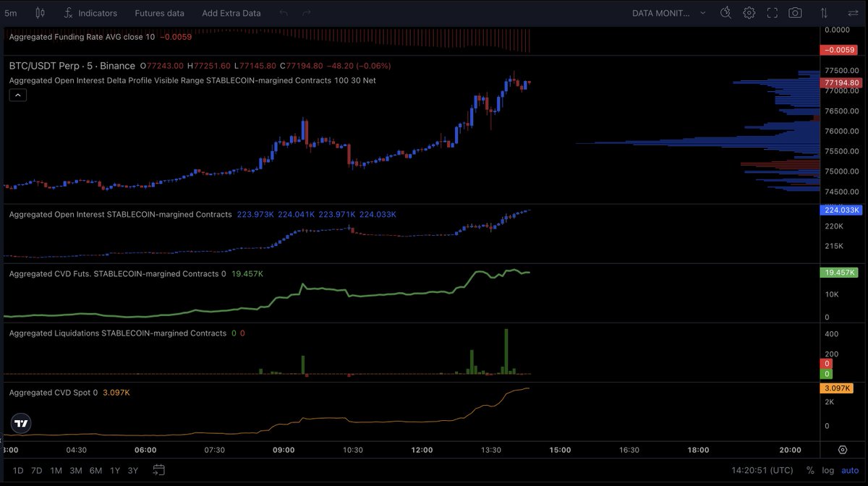Select the 1Y date range

[114, 470]
